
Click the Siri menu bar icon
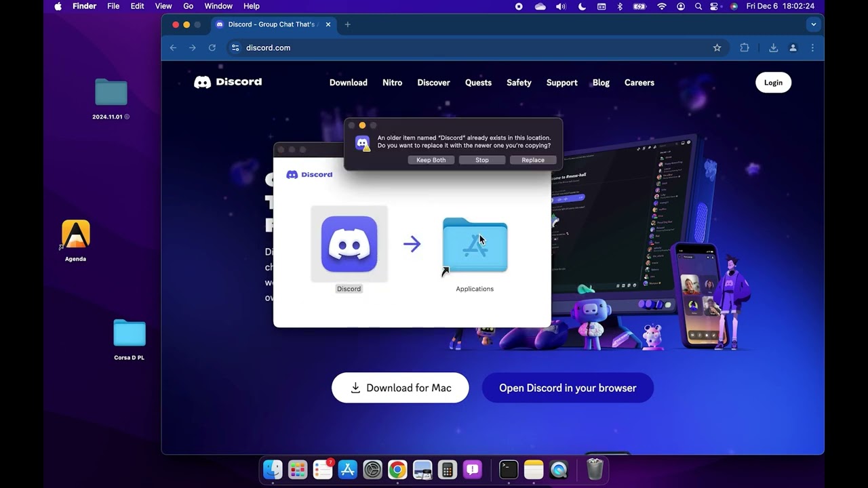(x=734, y=6)
